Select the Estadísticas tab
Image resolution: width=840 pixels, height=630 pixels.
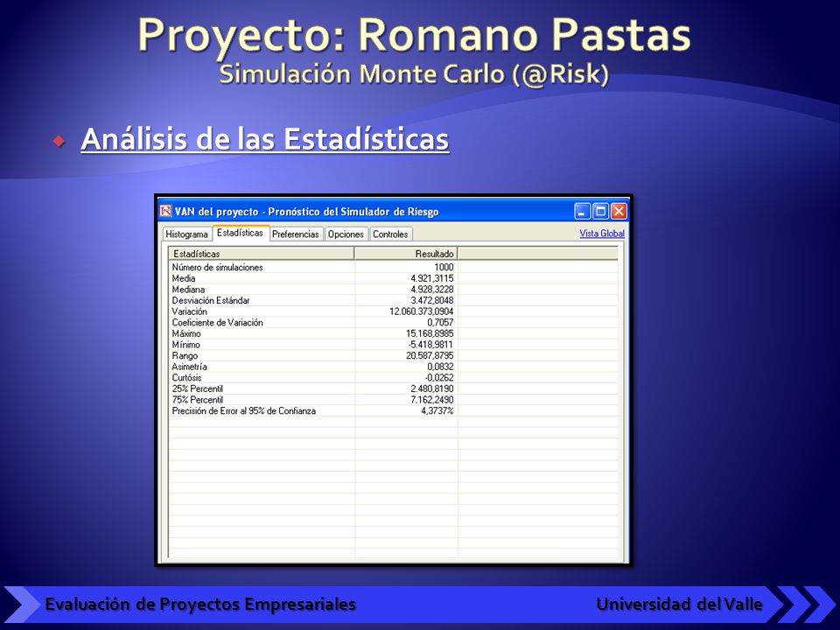[x=240, y=233]
